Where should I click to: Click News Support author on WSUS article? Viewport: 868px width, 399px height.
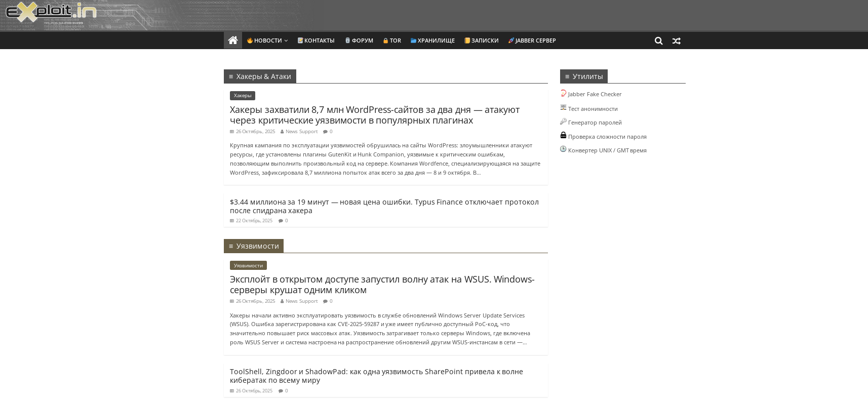[x=301, y=301]
